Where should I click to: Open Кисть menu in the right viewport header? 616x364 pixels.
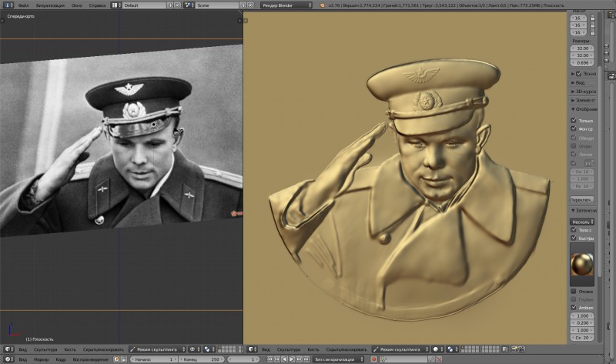pyautogui.click(x=313, y=349)
